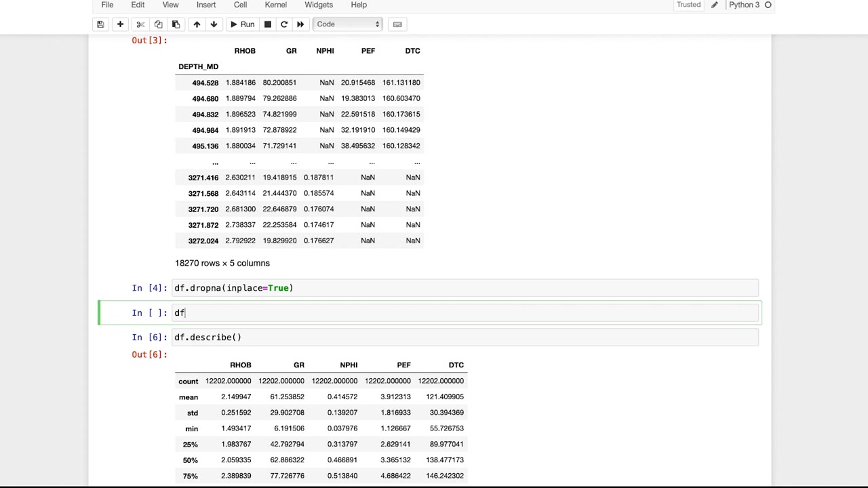This screenshot has width=868, height=488.
Task: Open the command palette keyboard icon
Action: [x=397, y=24]
